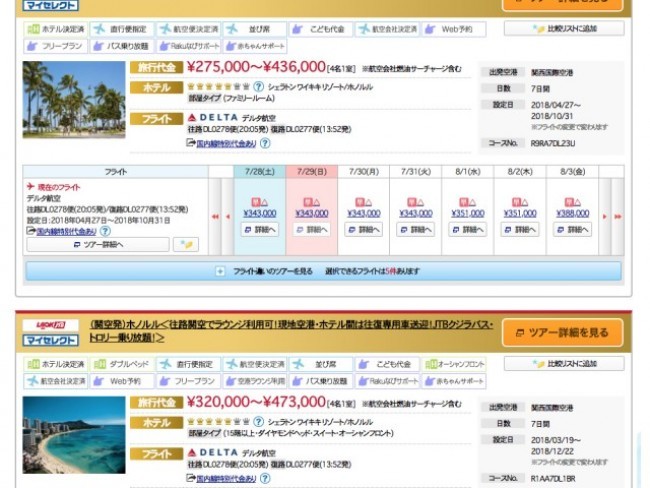Click the Waikiki beach aerial thumbnail

click(x=74, y=435)
